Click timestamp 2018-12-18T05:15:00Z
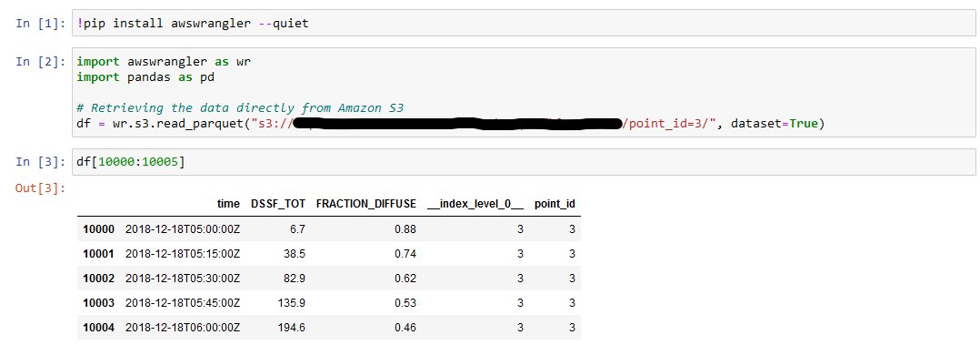Image resolution: width=980 pixels, height=345 pixels. pos(183,254)
